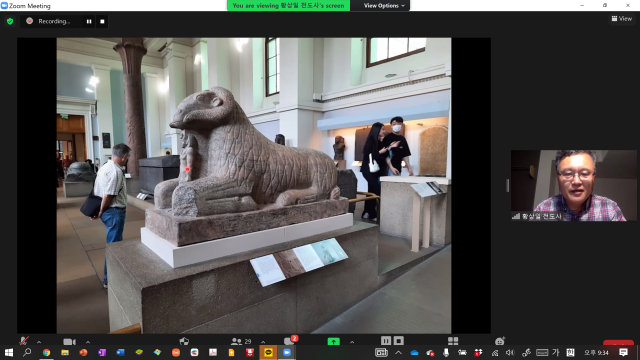Image resolution: width=640 pixels, height=360 pixels.
Task: Select the presenter's video thumbnail
Action: click(573, 185)
